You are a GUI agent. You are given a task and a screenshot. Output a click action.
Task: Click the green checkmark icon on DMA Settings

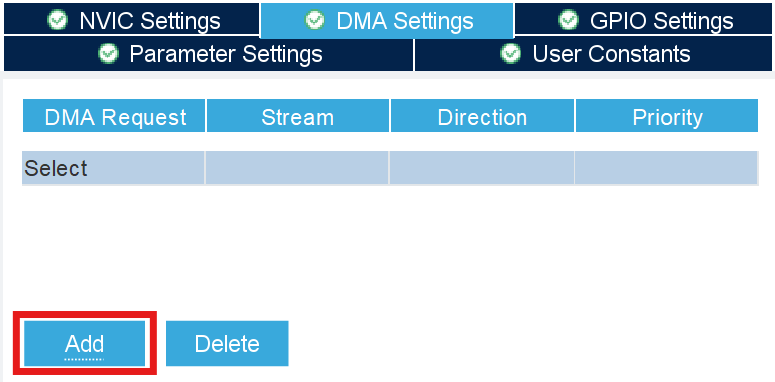315,20
